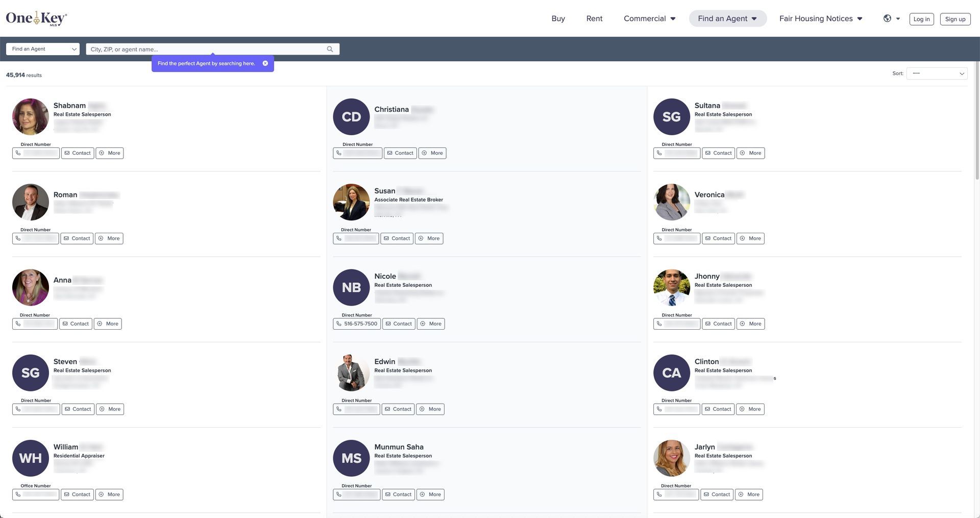980x518 pixels.
Task: Expand the Find an Agent nav menu
Action: coord(728,18)
